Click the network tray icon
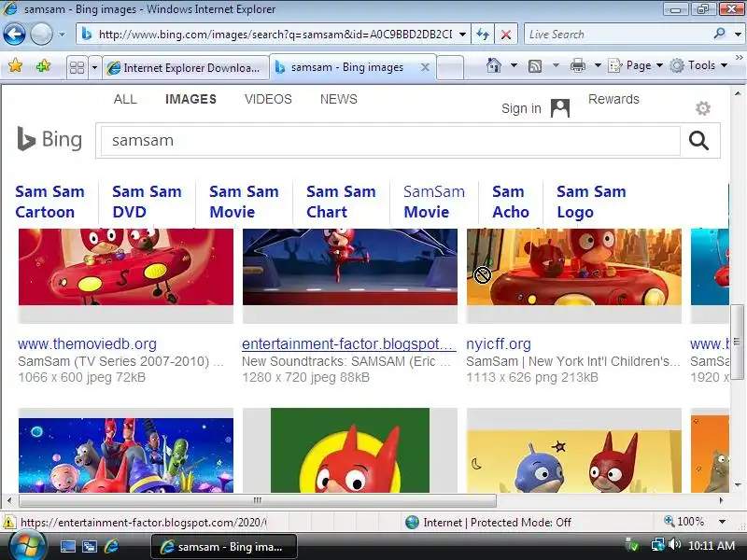The height and width of the screenshot is (560, 747). tap(657, 544)
